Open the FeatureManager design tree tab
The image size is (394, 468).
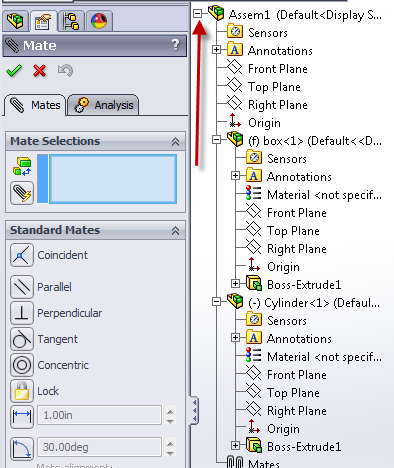click(15, 21)
